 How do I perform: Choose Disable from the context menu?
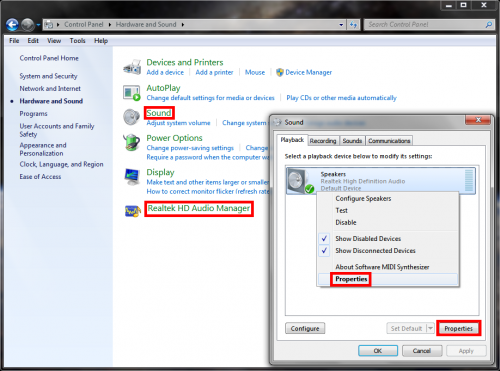[x=346, y=222]
